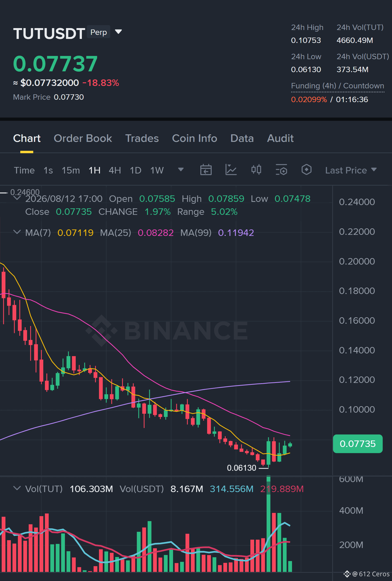Tap the MA(99) value 0.11942

click(x=236, y=232)
